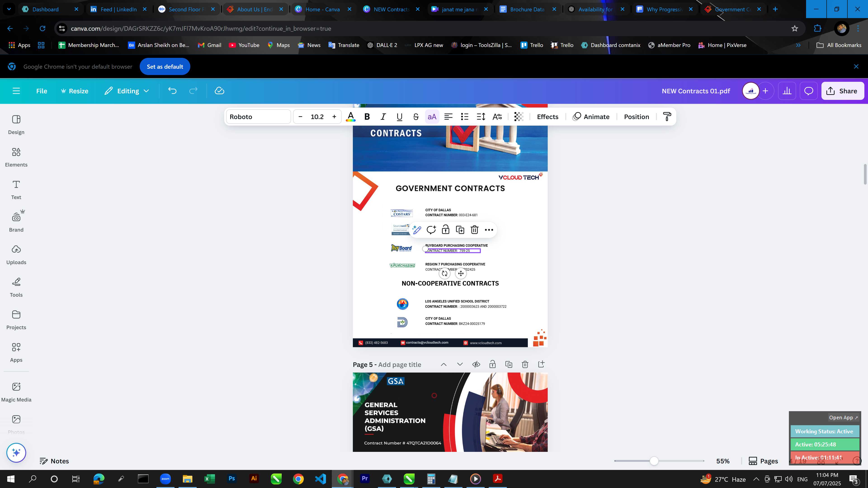
Task: Adjust the zoom slider handle
Action: [654, 461]
